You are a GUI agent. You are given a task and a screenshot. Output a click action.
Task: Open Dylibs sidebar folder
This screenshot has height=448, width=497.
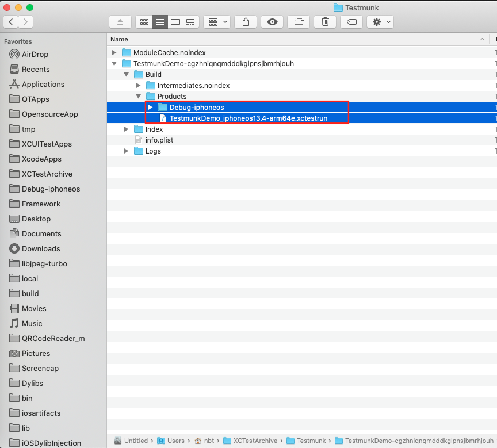tap(26, 383)
